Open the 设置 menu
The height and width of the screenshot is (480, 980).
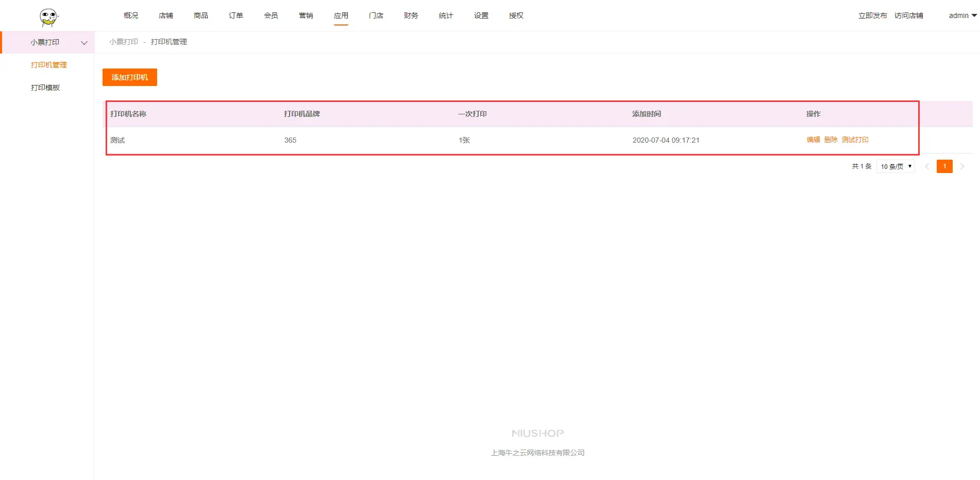[x=481, y=15]
